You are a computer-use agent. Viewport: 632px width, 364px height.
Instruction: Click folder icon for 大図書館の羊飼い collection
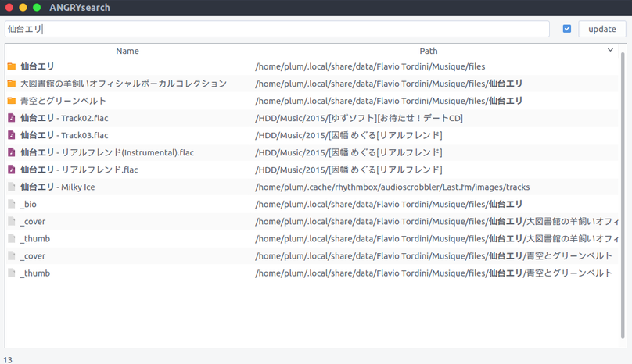(12, 84)
